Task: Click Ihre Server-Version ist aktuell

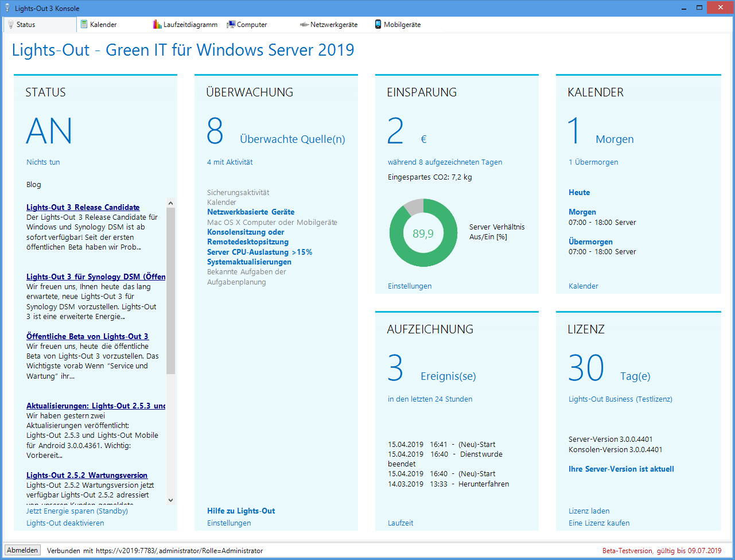Action: 621,469
